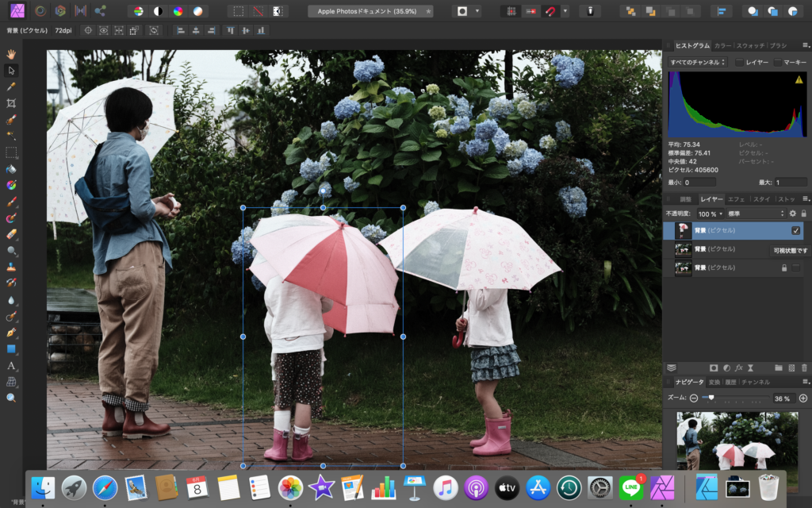Open the ヒストグラム panel tab

click(694, 45)
